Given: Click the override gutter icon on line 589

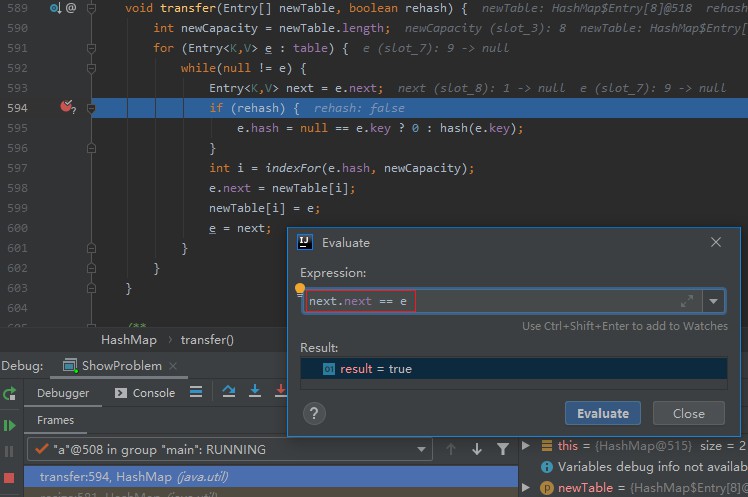Looking at the screenshot, I should tap(55, 8).
